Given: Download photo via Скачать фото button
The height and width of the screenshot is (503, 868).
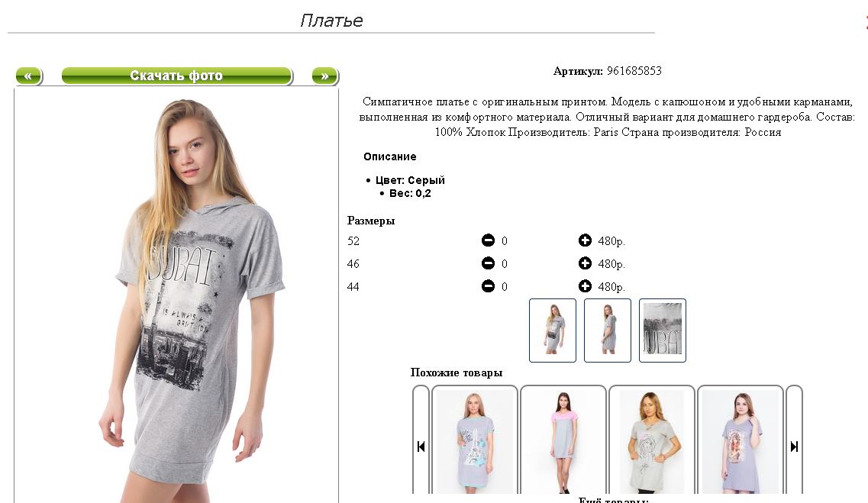Looking at the screenshot, I should pyautogui.click(x=176, y=76).
